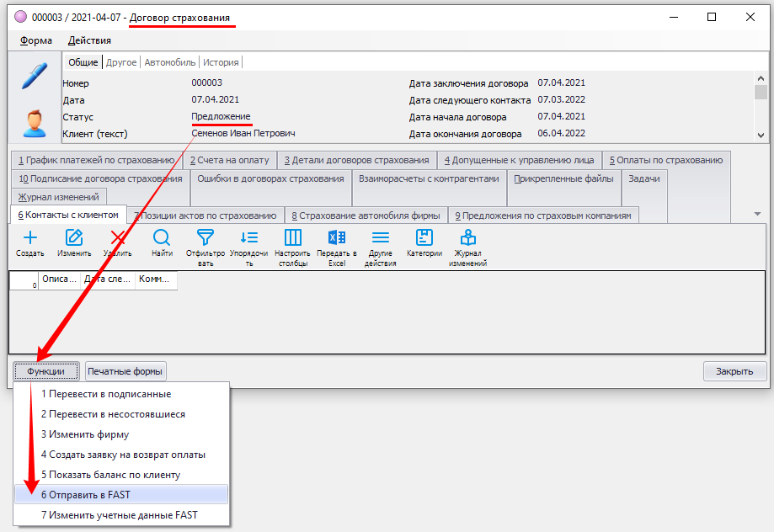Click the Отфильтровать (filter) funnel icon

point(206,238)
